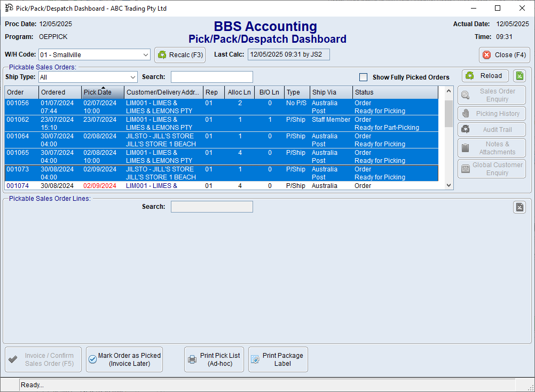Click the Order column header
The height and width of the screenshot is (392, 535).
[x=21, y=92]
